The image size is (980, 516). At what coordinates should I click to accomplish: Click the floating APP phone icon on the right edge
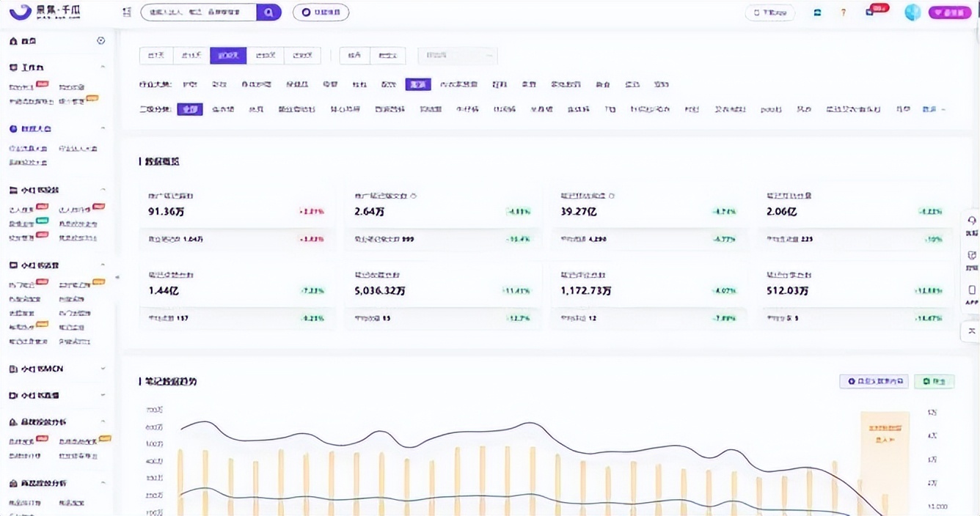click(972, 290)
